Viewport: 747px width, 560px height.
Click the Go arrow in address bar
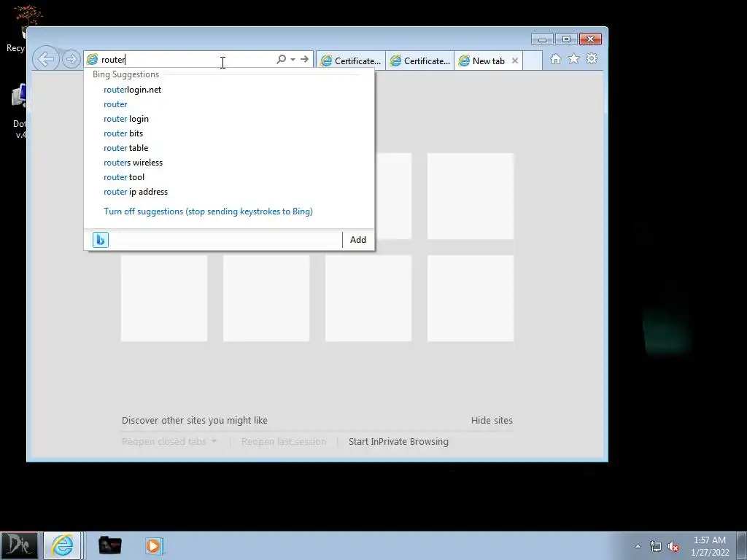(304, 59)
